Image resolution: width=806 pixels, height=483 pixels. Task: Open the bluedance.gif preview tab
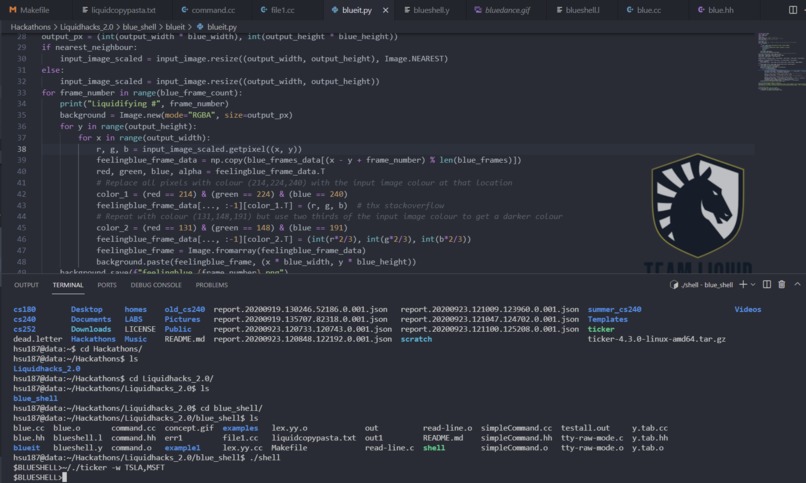507,10
